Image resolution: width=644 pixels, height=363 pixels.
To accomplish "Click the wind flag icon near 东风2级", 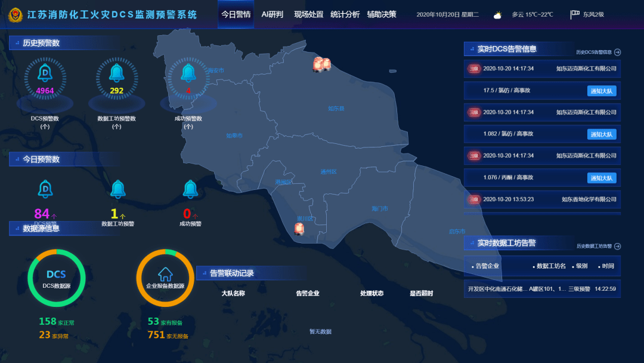I will tap(575, 14).
